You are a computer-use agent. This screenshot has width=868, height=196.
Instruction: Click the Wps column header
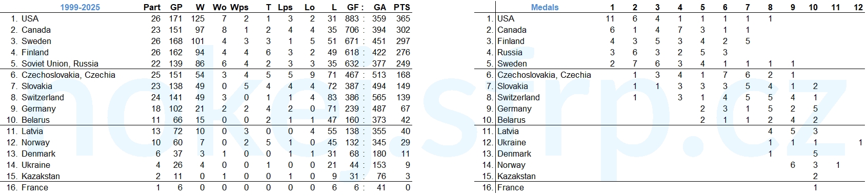click(240, 7)
